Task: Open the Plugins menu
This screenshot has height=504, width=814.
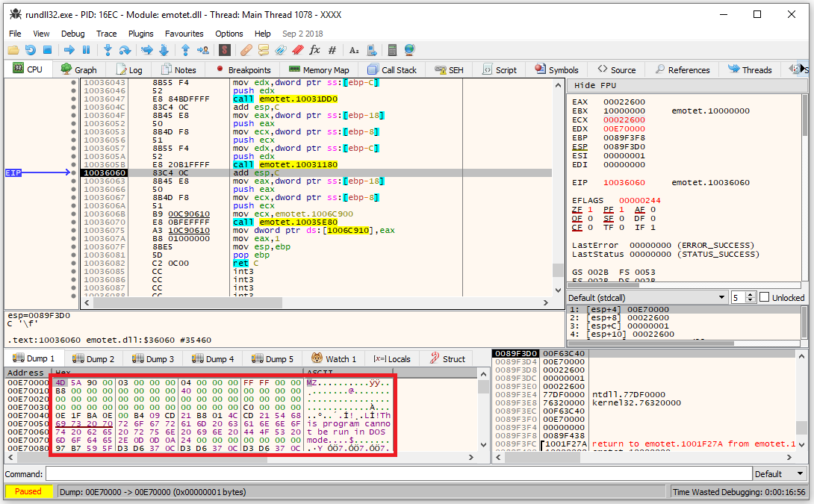Action: 140,34
